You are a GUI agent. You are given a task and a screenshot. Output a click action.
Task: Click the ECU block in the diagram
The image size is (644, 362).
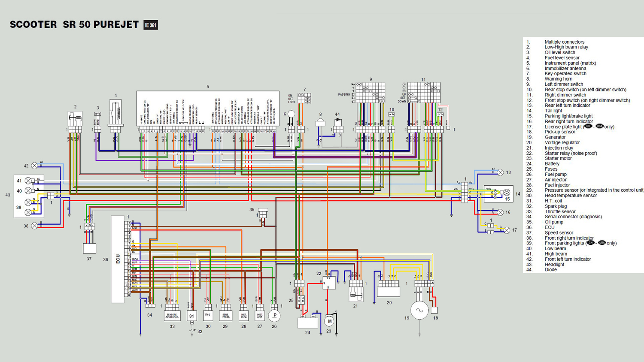(x=118, y=259)
